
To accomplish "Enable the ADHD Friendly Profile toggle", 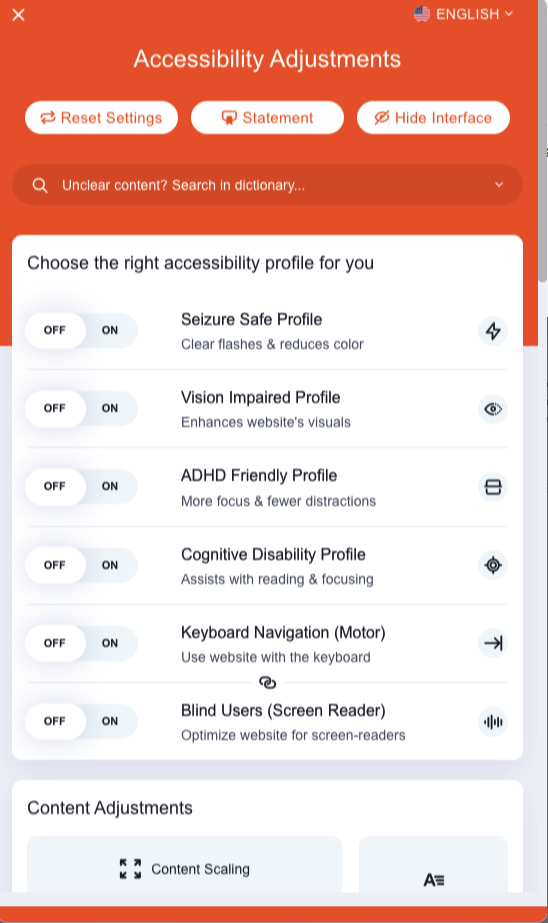I will (x=110, y=486).
